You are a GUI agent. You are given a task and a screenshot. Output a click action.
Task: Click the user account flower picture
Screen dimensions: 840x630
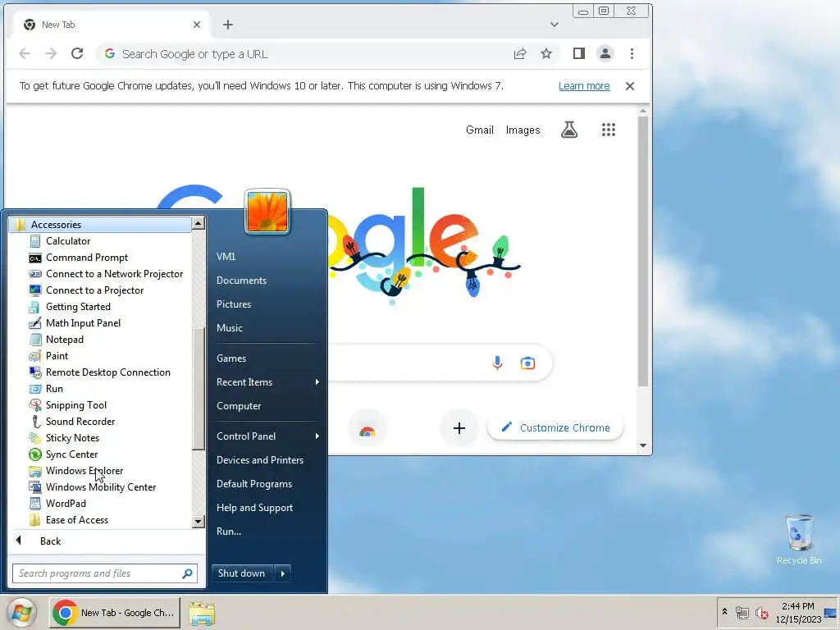click(x=267, y=212)
